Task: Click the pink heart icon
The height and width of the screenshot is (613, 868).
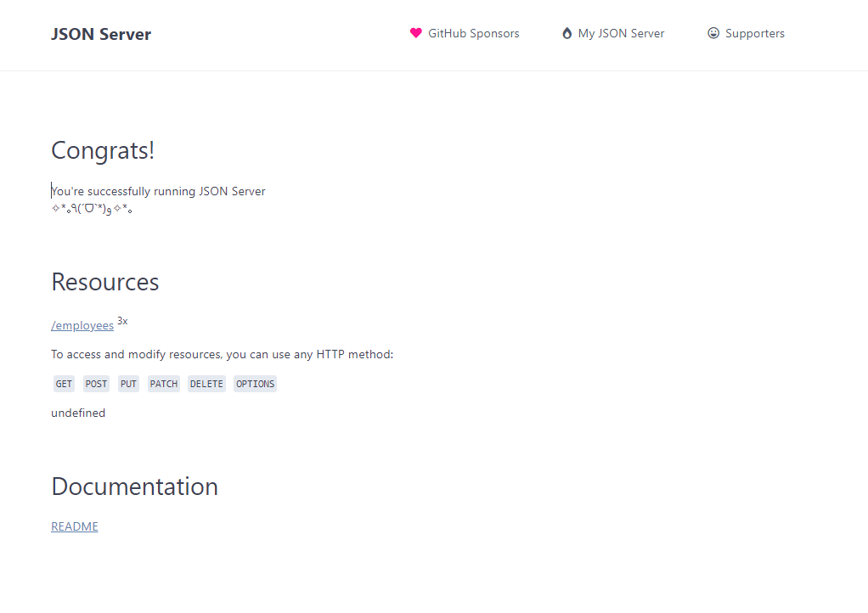Action: click(415, 33)
